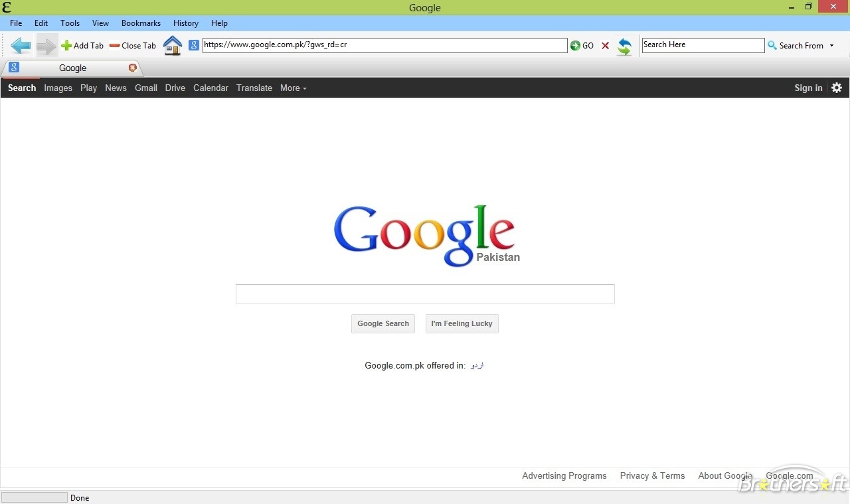Focus the Search Here box
Image resolution: width=850 pixels, height=504 pixels.
coord(703,45)
